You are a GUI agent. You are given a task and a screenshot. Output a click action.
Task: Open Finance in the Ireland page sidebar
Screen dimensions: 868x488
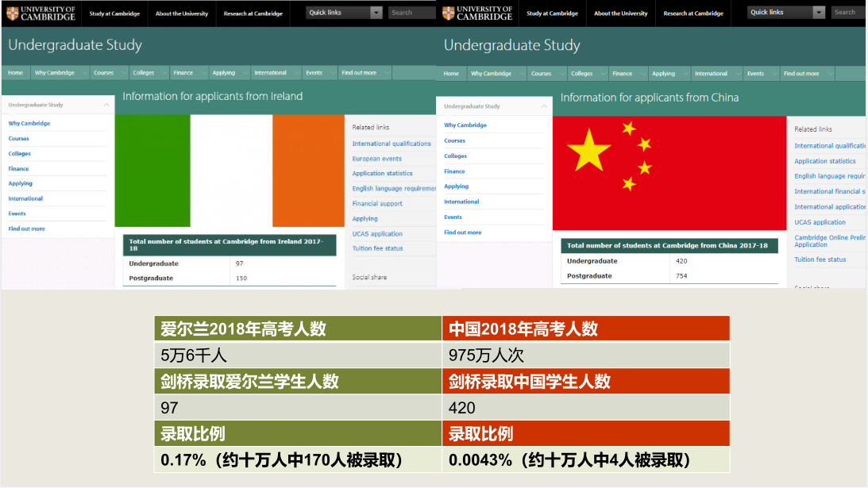click(18, 168)
